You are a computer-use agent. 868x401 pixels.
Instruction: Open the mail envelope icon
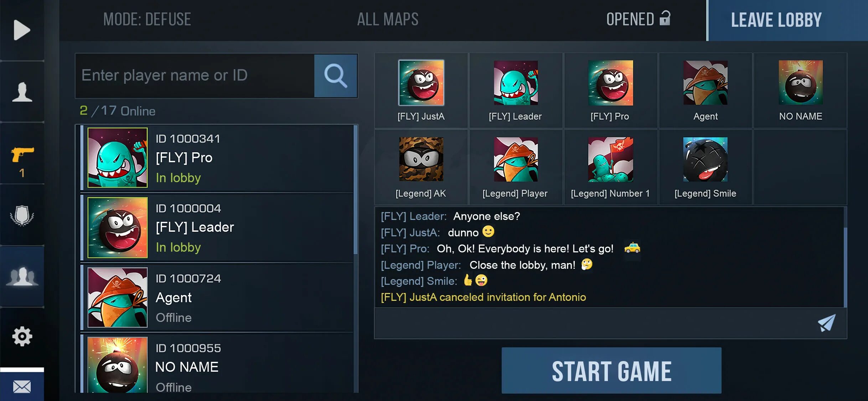22,386
